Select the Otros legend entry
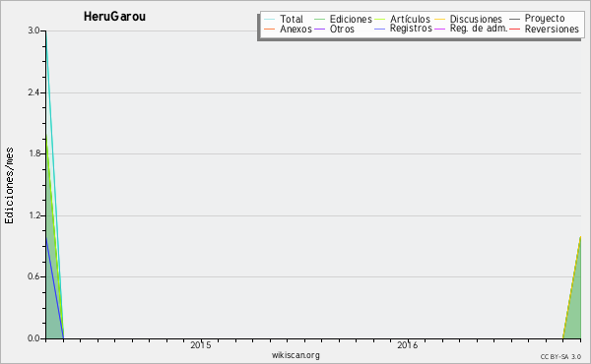 pyautogui.click(x=342, y=29)
